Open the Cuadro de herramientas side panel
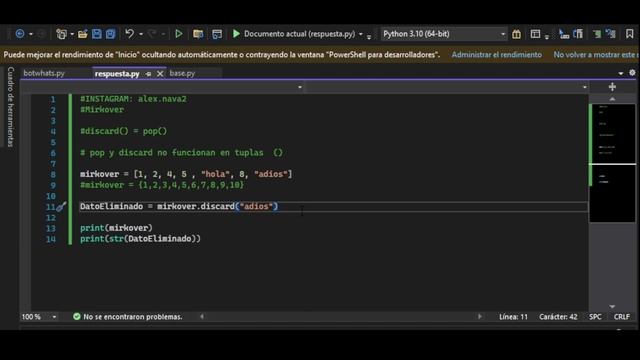This screenshot has height=360, width=640. (x=11, y=107)
